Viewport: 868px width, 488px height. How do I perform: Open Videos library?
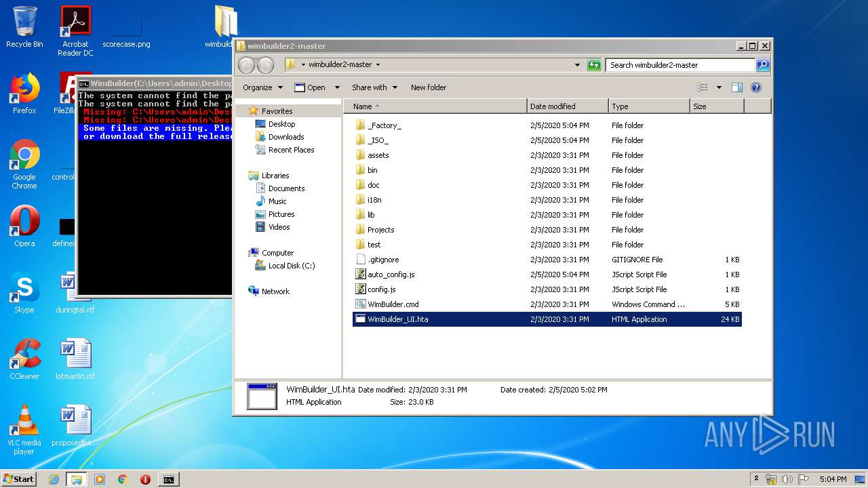(279, 227)
